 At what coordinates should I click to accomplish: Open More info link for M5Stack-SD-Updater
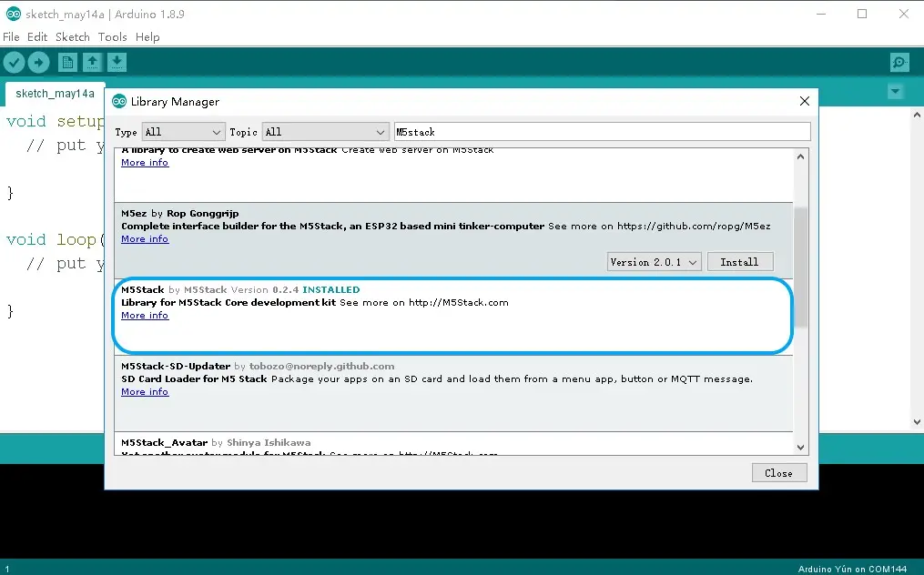click(145, 392)
